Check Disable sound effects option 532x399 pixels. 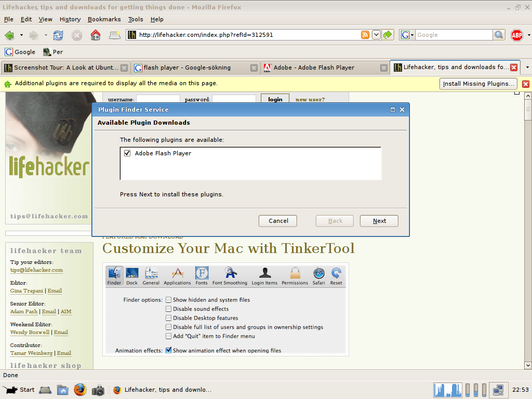coord(168,309)
